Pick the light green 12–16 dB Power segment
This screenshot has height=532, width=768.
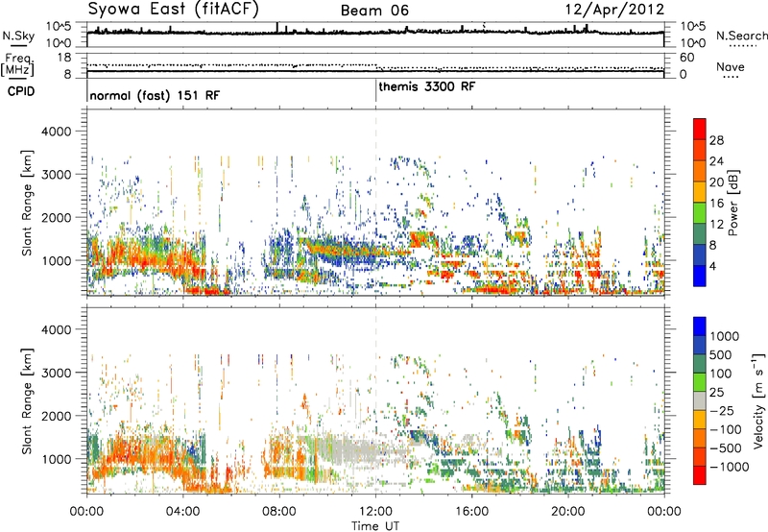700,213
